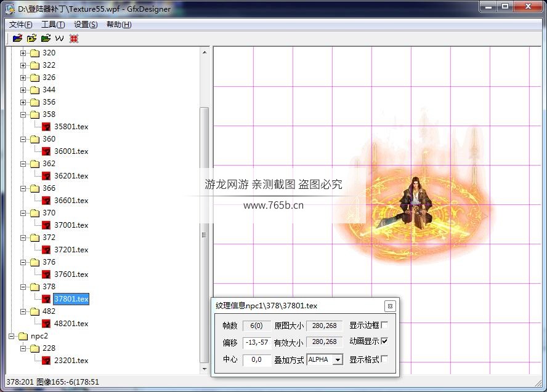
Task: Click the status bar text 378:201
Action: 20,382
